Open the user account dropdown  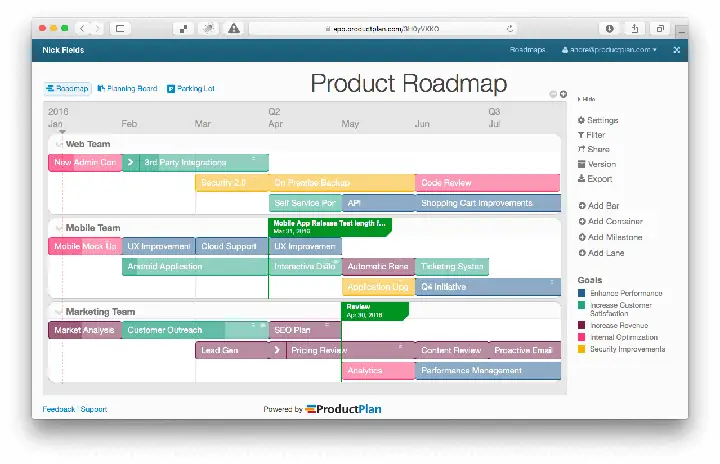coord(609,50)
